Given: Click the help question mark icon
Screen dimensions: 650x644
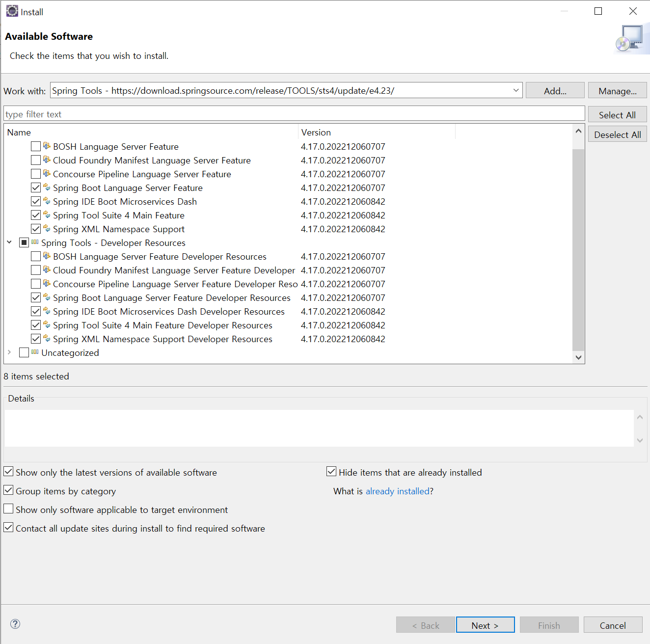Looking at the screenshot, I should click(15, 624).
